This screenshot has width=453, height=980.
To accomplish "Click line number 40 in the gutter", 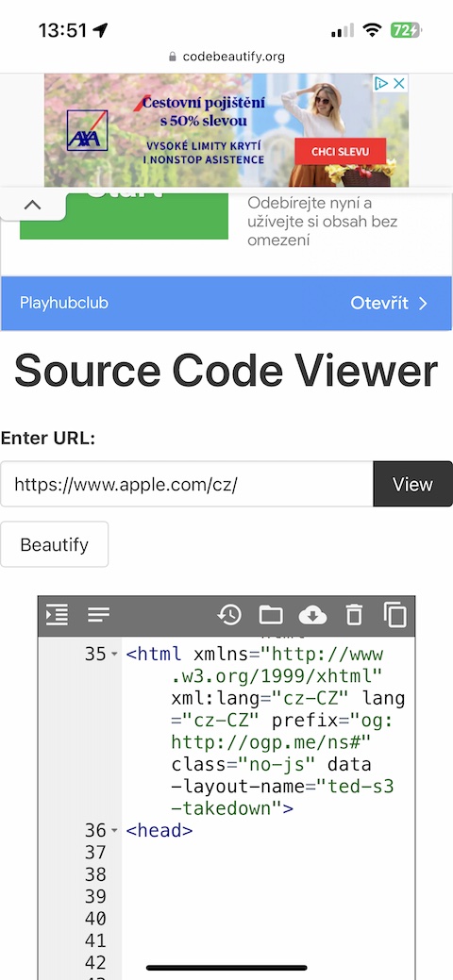I will click(95, 919).
